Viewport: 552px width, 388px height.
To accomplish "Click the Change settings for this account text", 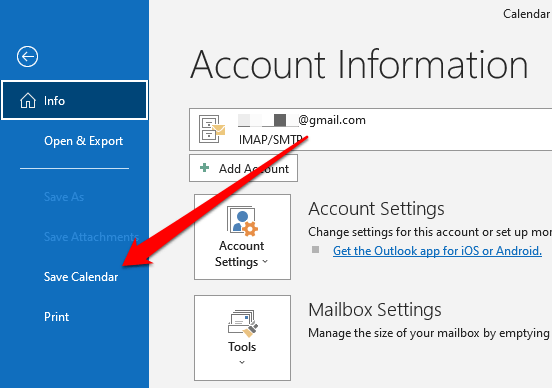I will 430,232.
